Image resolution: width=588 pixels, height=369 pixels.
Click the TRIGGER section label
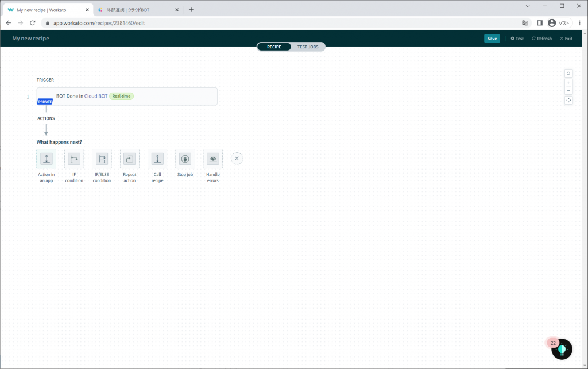45,80
